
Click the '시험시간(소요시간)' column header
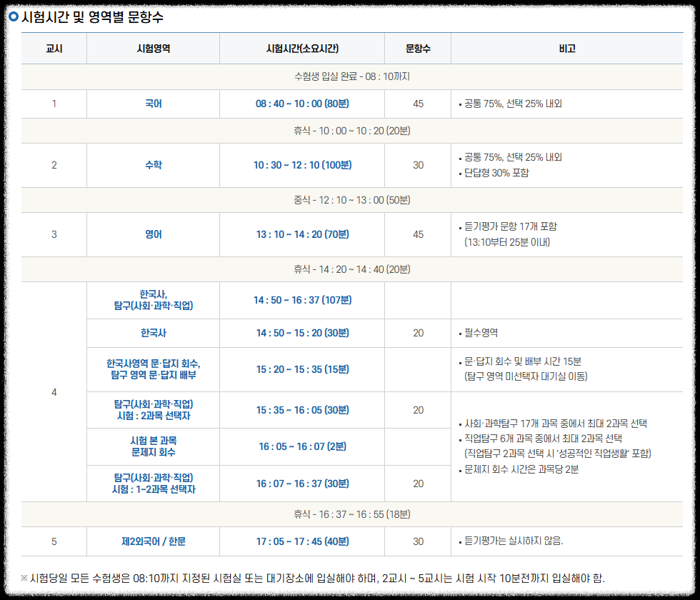click(x=302, y=49)
